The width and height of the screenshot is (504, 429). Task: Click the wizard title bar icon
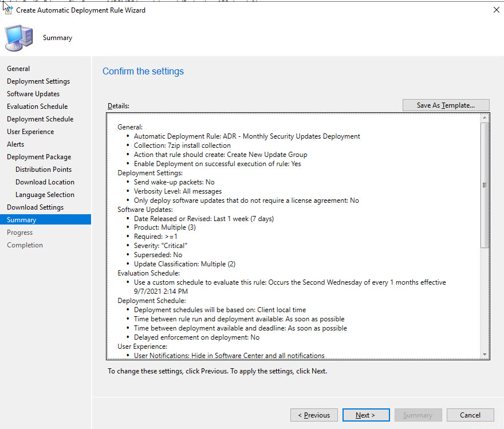[7, 10]
